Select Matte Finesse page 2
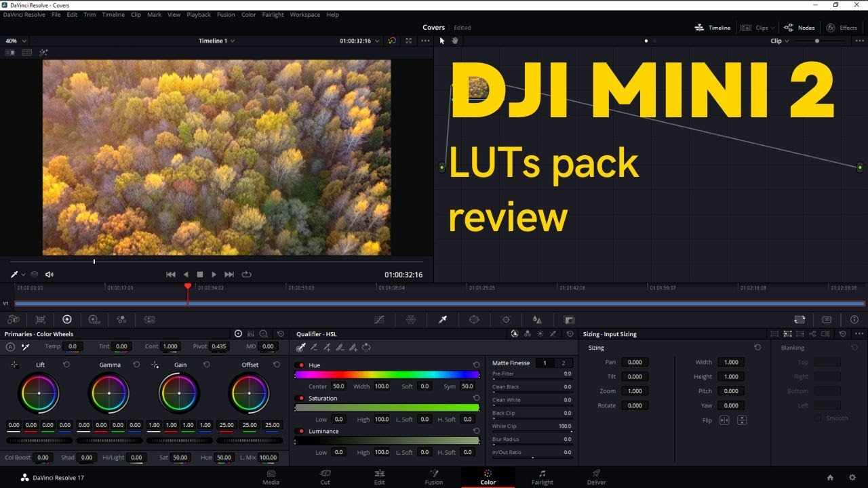868x488 pixels. (x=563, y=363)
